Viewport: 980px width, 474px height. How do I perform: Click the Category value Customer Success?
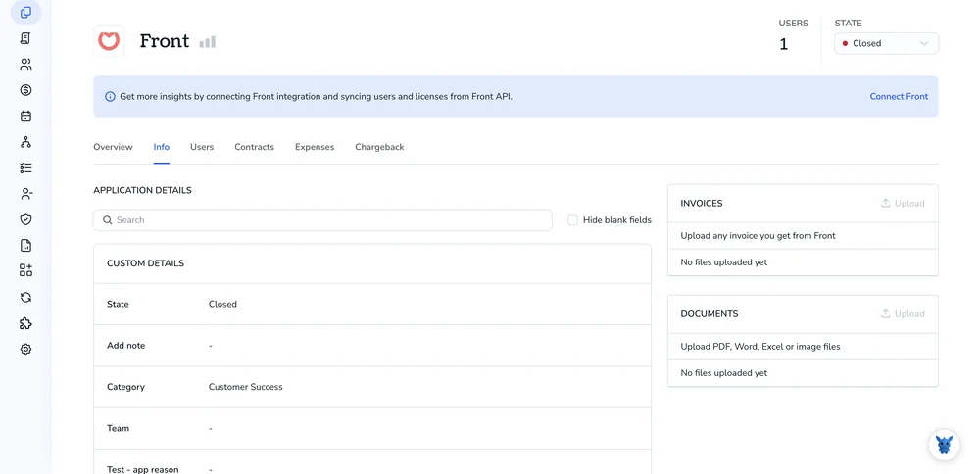point(246,387)
